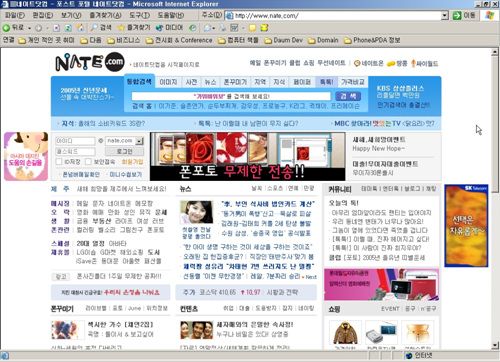The width and height of the screenshot is (500, 362).
Task: Toggle the ID저장 checkbox
Action: 59,162
